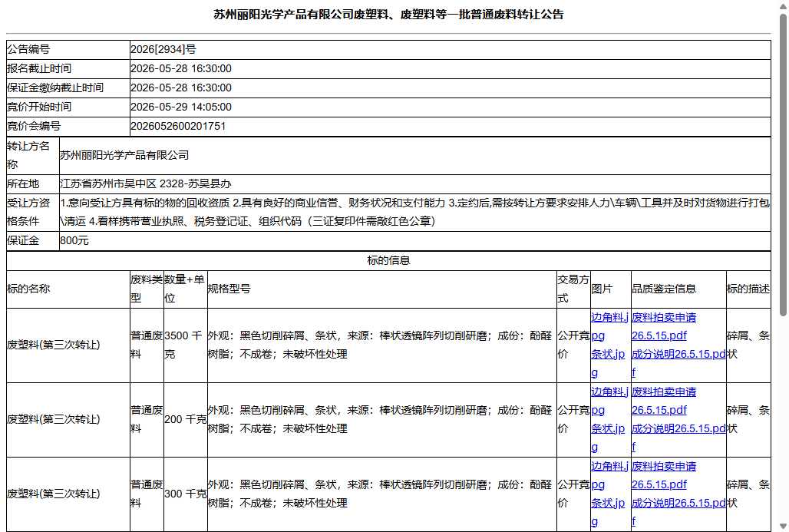Click the scrollbar down arrow
The image size is (789, 532).
(783, 526)
